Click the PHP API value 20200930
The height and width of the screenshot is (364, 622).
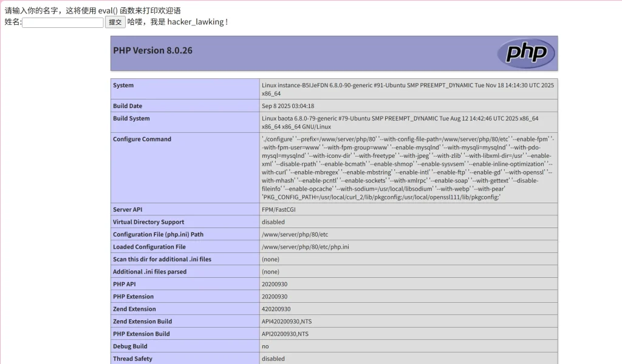click(275, 285)
